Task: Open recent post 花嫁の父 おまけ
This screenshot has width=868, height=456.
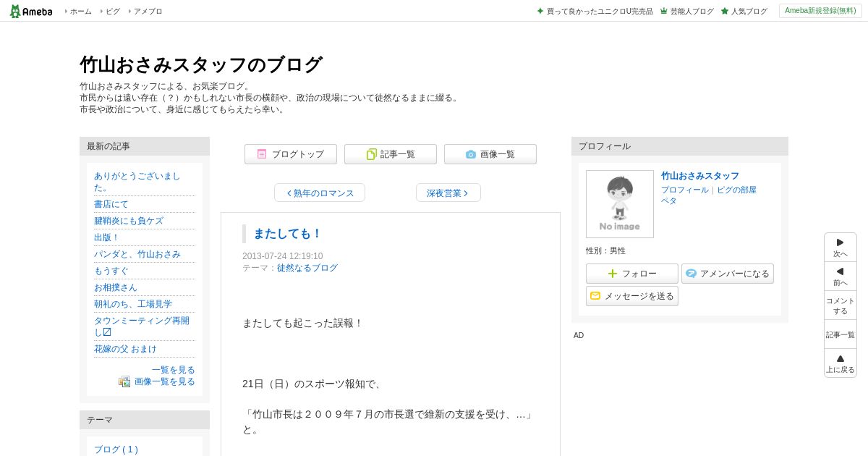Action: coord(125,349)
